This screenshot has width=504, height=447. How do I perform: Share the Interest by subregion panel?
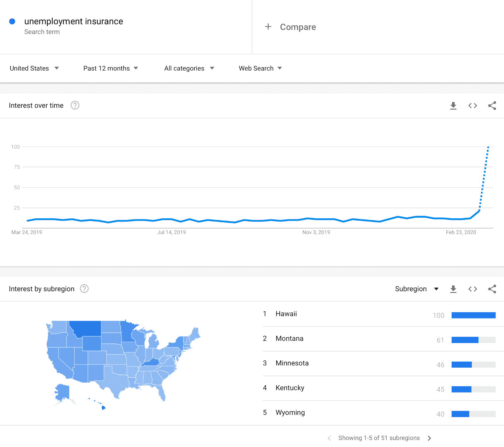click(x=492, y=289)
